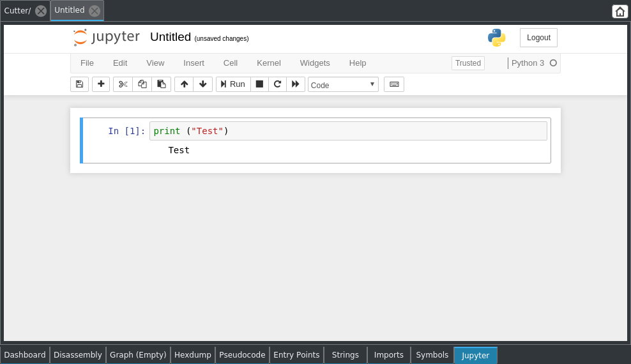631x364 pixels.
Task: Open the Insert menu
Action: coord(194,63)
